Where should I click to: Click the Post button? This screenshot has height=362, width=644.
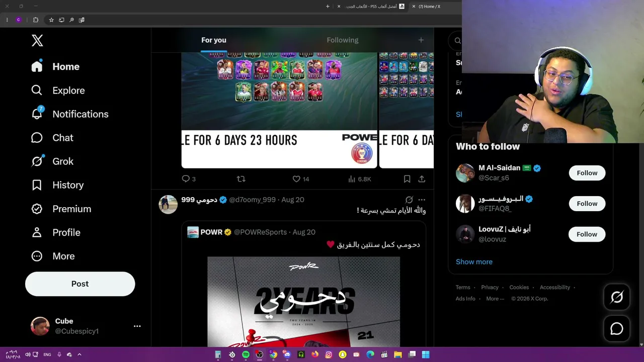tap(80, 284)
